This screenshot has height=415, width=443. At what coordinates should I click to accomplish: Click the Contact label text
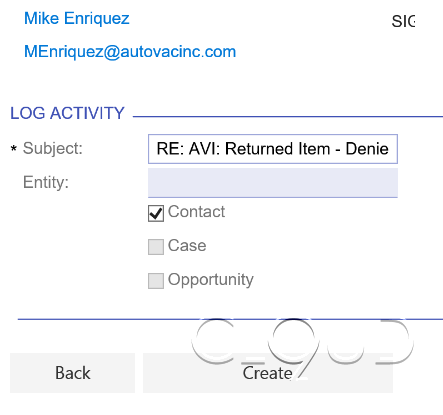[x=196, y=212]
